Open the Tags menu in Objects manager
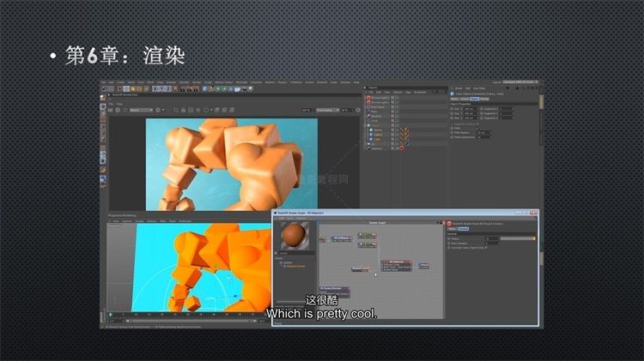This screenshot has width=644, height=361. pos(408,93)
